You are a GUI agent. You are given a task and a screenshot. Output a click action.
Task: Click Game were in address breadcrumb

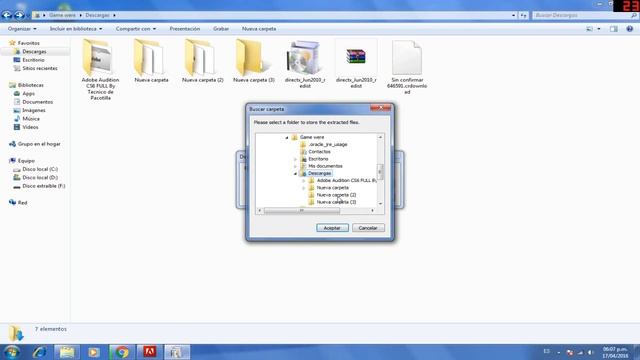(62, 15)
